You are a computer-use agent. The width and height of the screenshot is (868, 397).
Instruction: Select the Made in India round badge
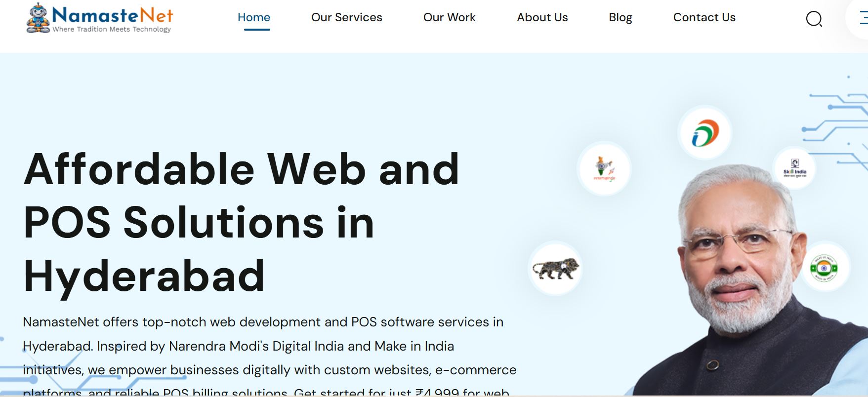tap(824, 268)
